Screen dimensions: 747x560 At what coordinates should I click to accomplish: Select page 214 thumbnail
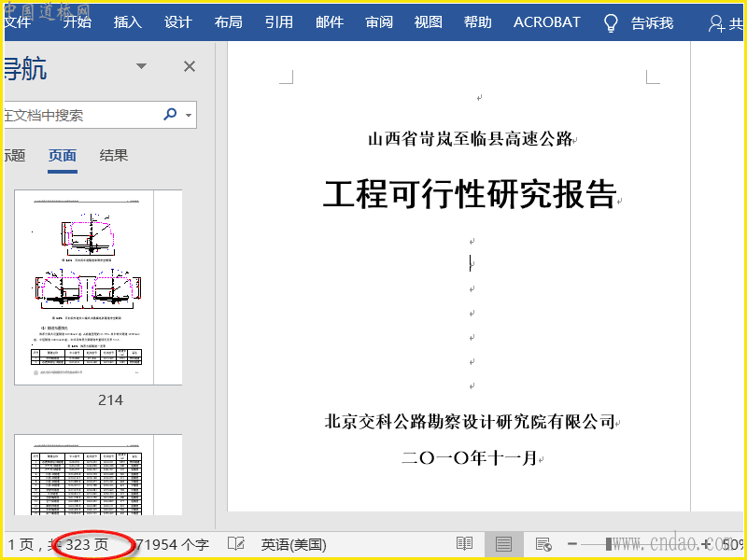[x=98, y=287]
